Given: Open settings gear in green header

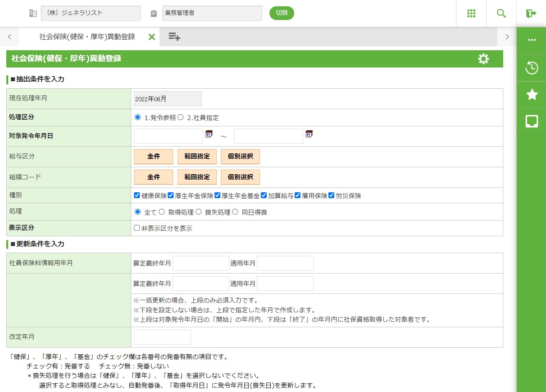Looking at the screenshot, I should point(483,59).
